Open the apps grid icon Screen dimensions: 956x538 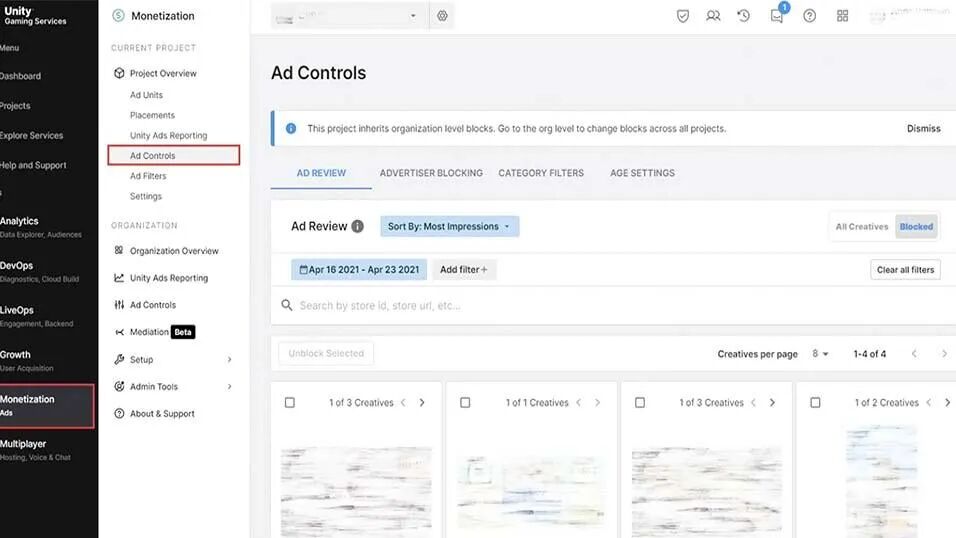[x=843, y=16]
